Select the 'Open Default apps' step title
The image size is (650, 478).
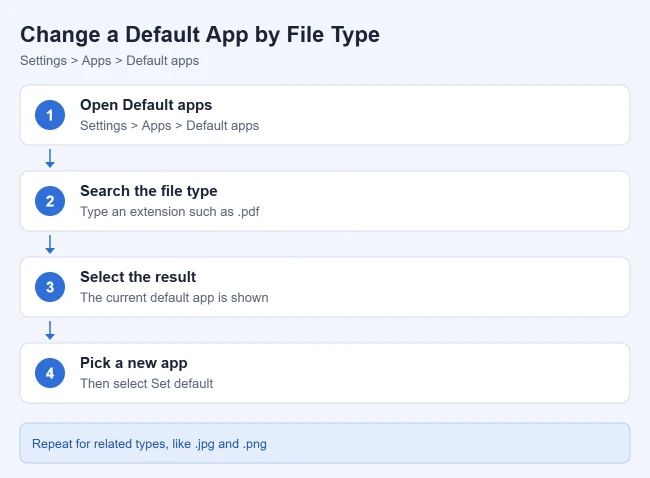(x=146, y=105)
